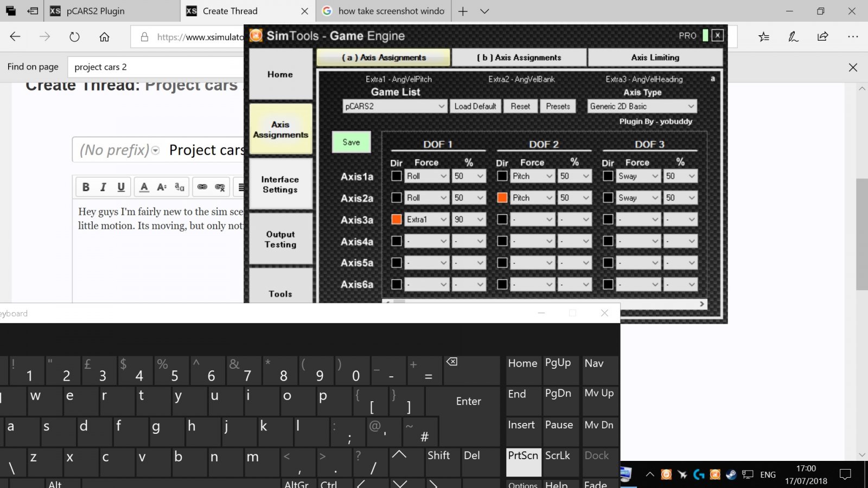Viewport: 868px width, 488px height.
Task: Click the SimTools horizontal scrollbar right arrow
Action: (702, 304)
